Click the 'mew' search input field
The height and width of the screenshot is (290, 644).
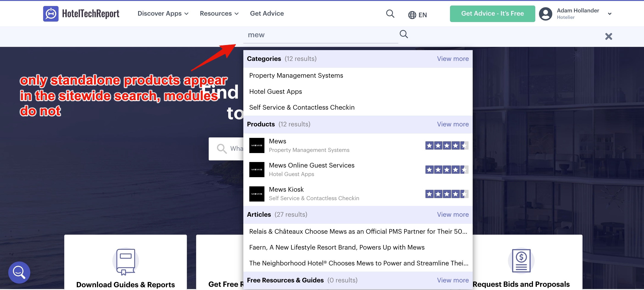[320, 35]
